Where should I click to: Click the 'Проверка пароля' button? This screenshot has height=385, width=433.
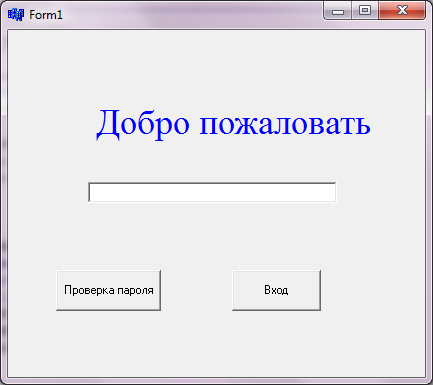tap(109, 290)
